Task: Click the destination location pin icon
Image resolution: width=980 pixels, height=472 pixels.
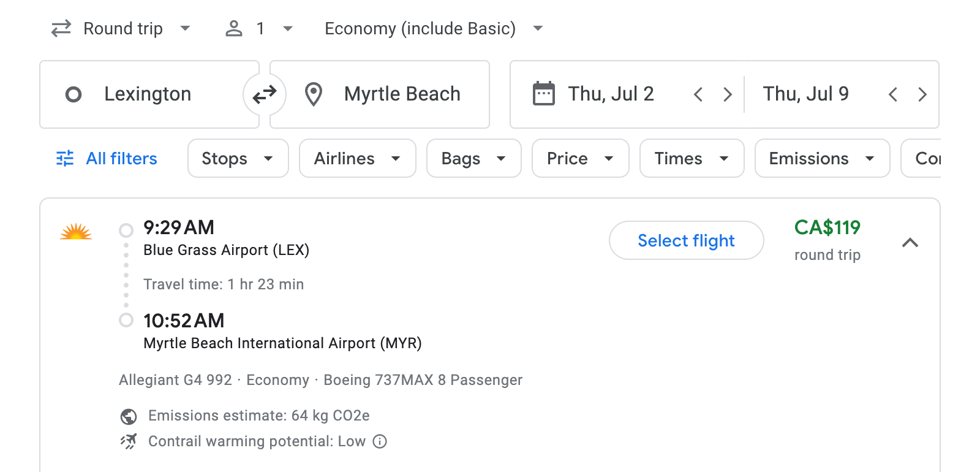Action: (313, 94)
